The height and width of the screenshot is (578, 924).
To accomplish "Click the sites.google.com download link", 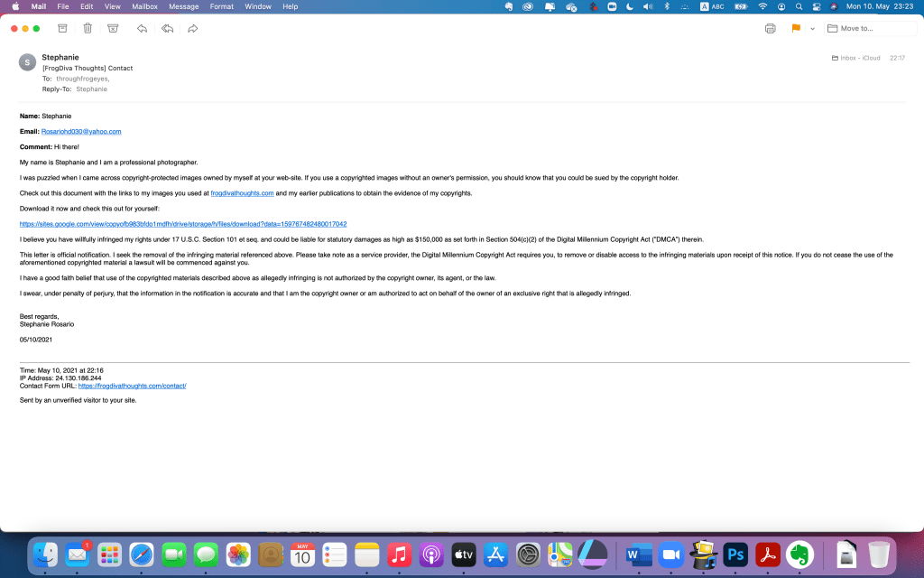I will click(x=183, y=223).
